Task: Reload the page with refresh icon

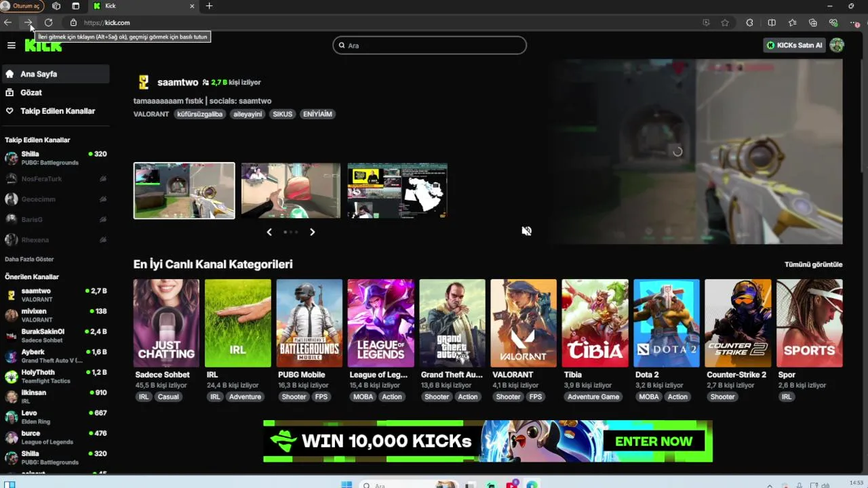Action: click(48, 22)
